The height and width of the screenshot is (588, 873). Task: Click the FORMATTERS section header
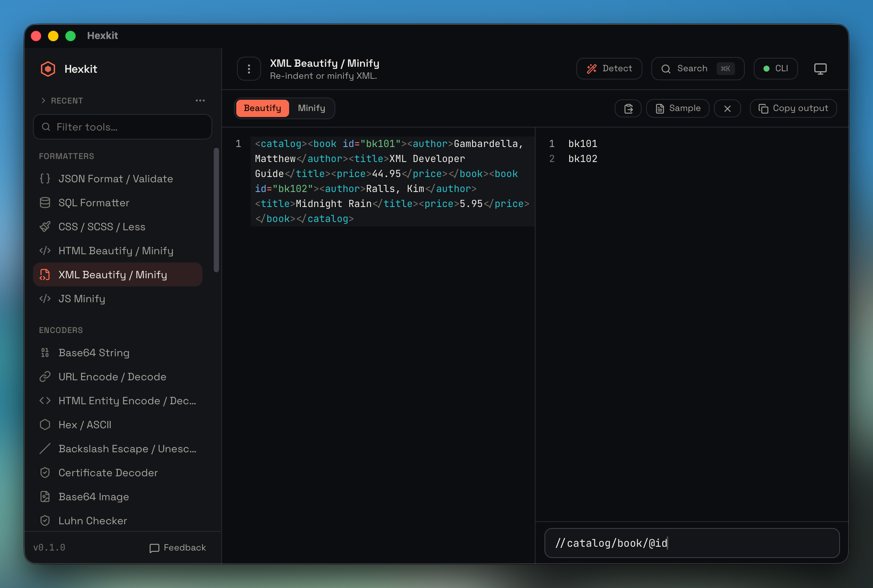pos(66,156)
